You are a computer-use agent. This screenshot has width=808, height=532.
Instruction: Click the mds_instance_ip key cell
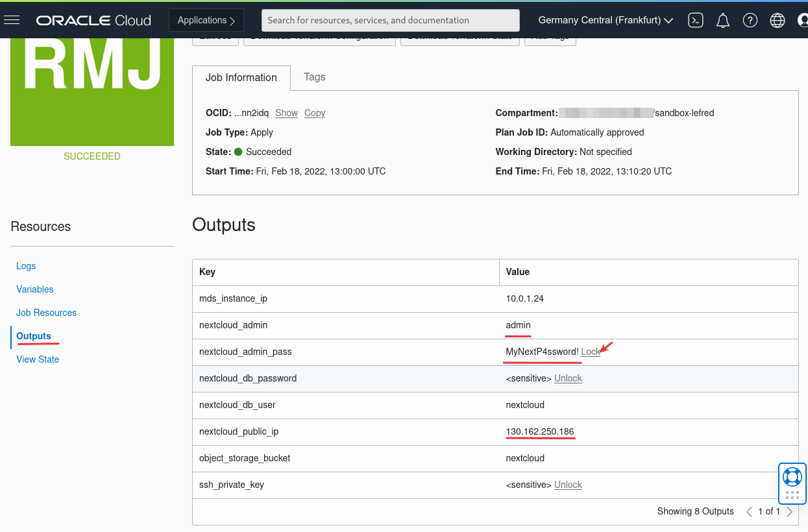pyautogui.click(x=346, y=298)
